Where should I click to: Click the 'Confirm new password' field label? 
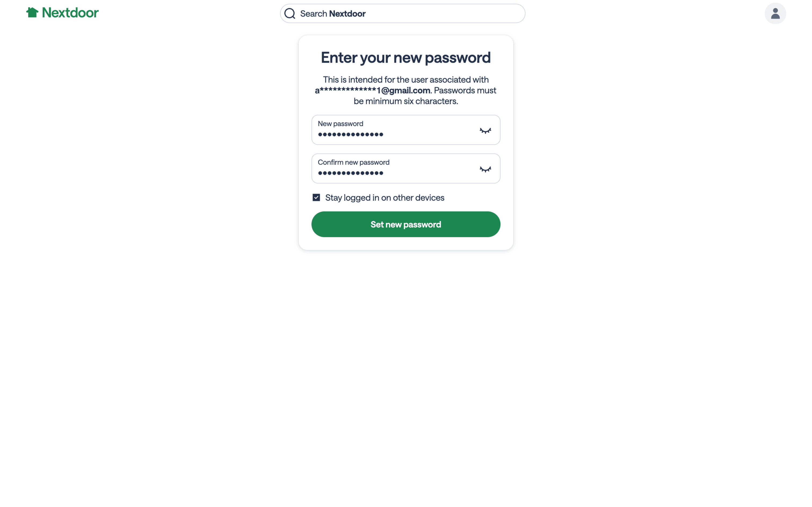click(353, 162)
